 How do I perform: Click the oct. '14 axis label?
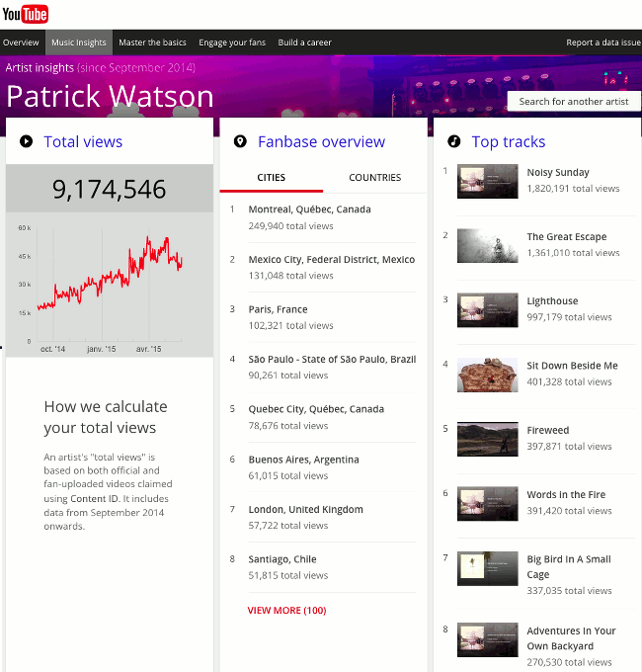[x=52, y=349]
